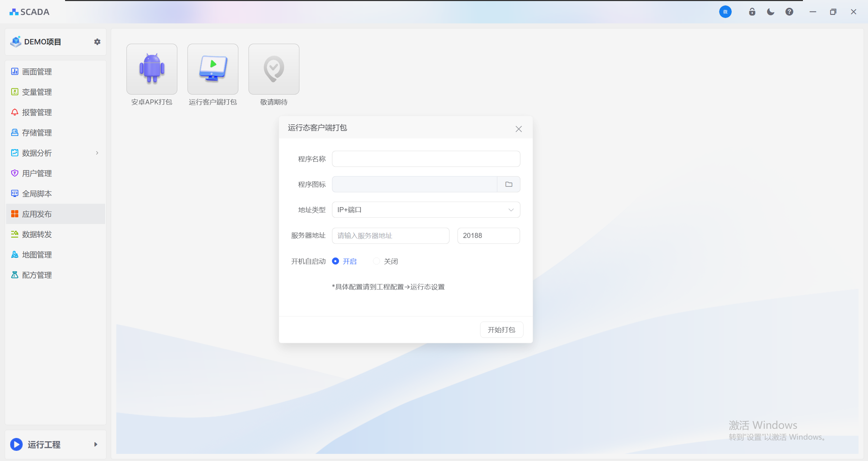The width and height of the screenshot is (868, 461).
Task: Click the 开始打包 button
Action: pos(501,329)
